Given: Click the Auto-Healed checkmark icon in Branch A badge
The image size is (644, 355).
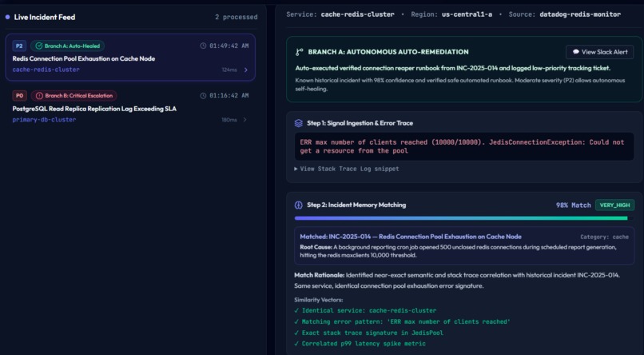Looking at the screenshot, I should pos(39,46).
